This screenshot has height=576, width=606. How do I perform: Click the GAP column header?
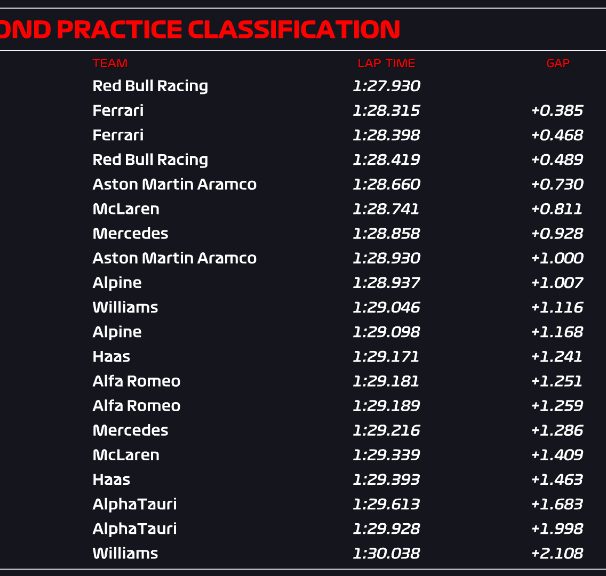pyautogui.click(x=558, y=63)
